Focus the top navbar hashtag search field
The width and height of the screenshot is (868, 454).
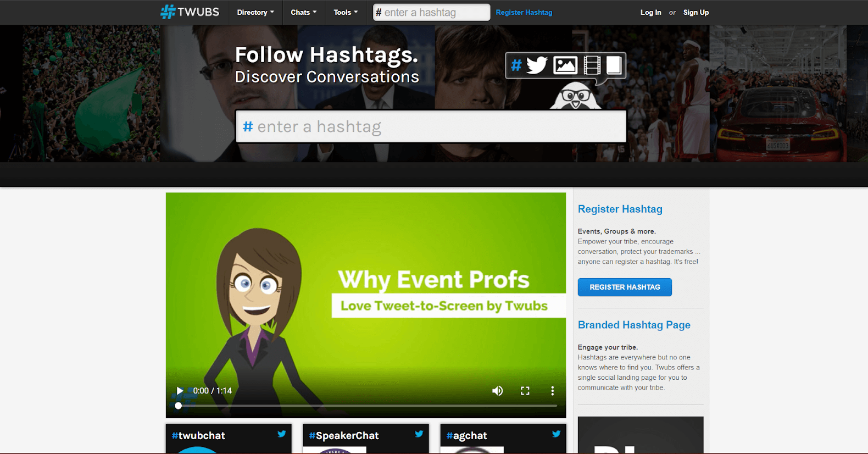coord(431,12)
